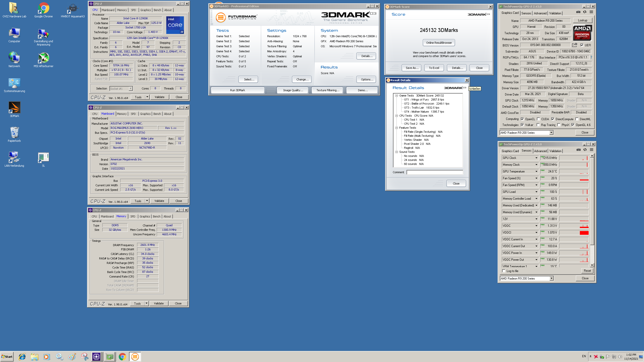This screenshot has width=644, height=362.
Task: Click Comment input field in Result Details
Action: pyautogui.click(x=435, y=172)
